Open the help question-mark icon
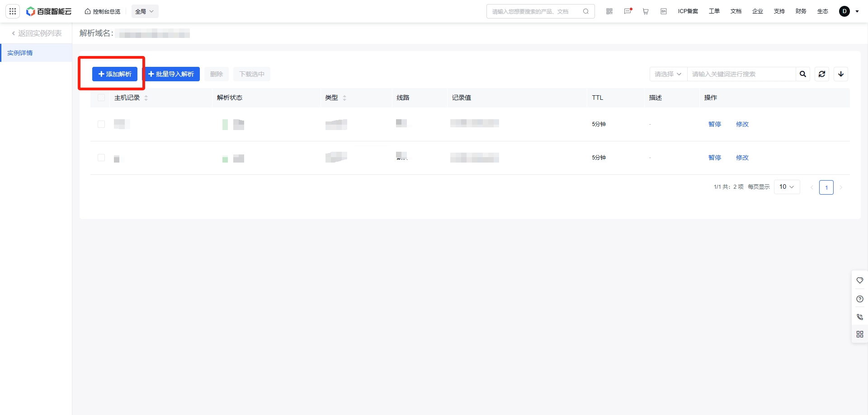This screenshot has height=415, width=868. (x=860, y=299)
